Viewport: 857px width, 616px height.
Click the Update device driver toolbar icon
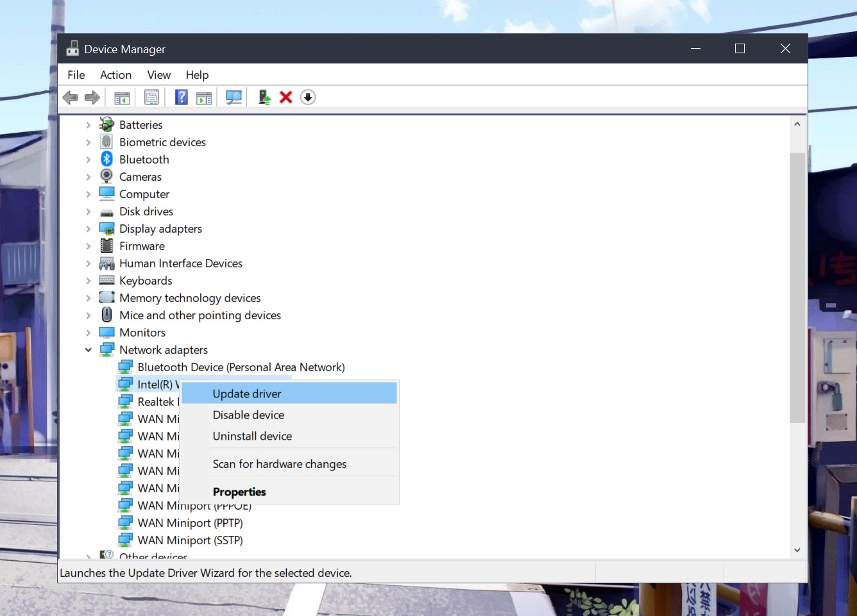(x=264, y=97)
